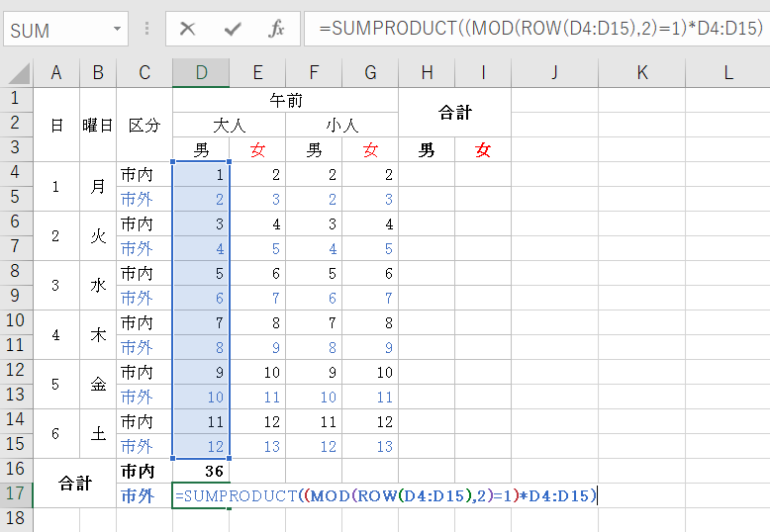This screenshot has height=532, width=770.
Task: Click the black 男 header in column D
Action: coord(201,149)
